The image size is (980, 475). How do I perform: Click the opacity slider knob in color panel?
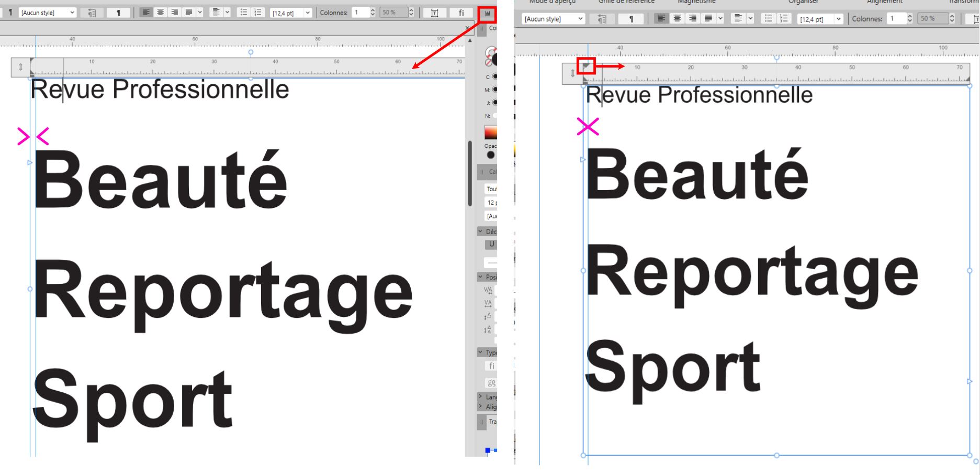click(490, 155)
